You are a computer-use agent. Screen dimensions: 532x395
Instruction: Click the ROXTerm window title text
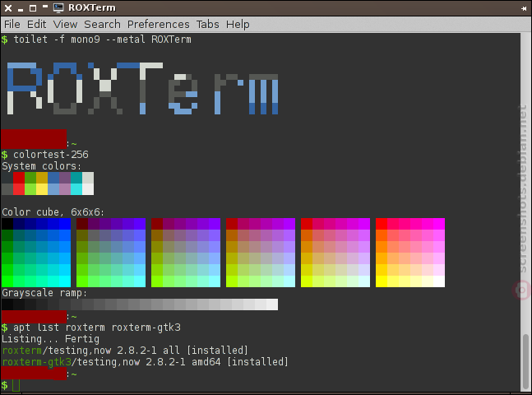coord(92,7)
